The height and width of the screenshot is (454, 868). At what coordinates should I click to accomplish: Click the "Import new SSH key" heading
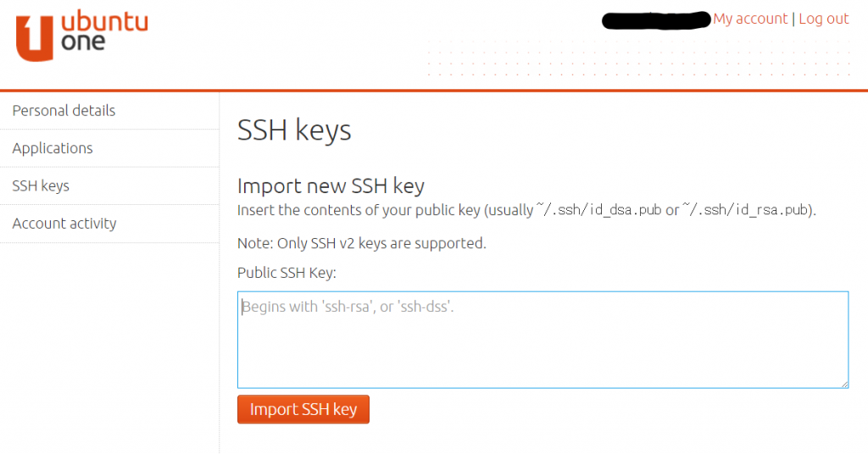(x=331, y=186)
